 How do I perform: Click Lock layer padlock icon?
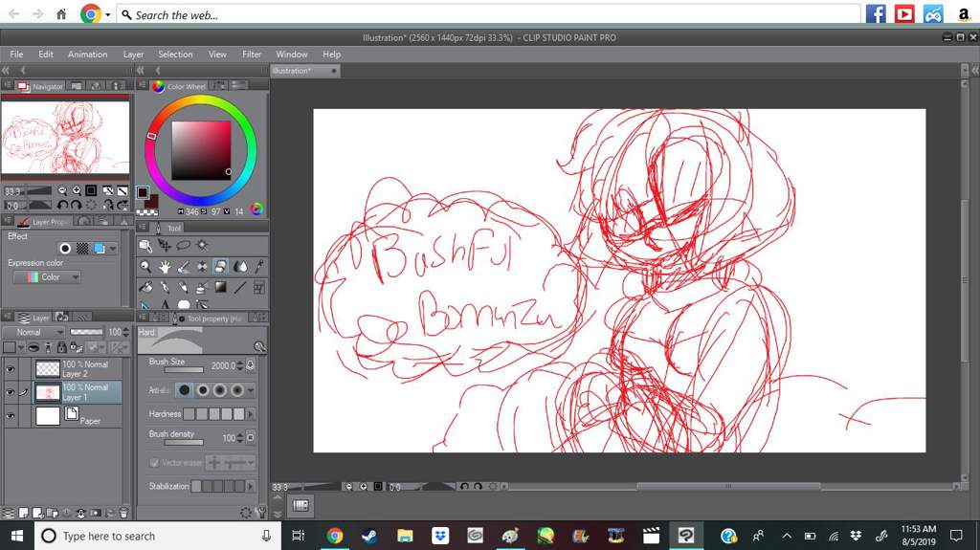click(x=61, y=347)
